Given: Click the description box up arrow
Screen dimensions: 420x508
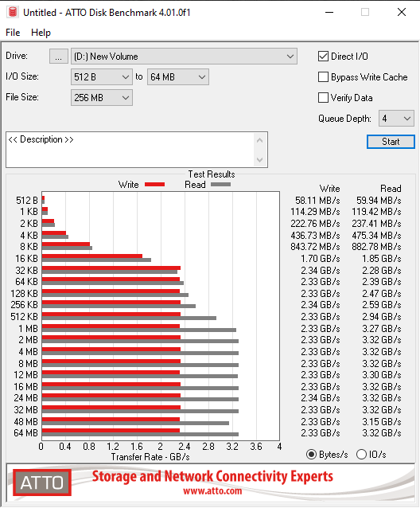Looking at the screenshot, I should click(259, 140).
